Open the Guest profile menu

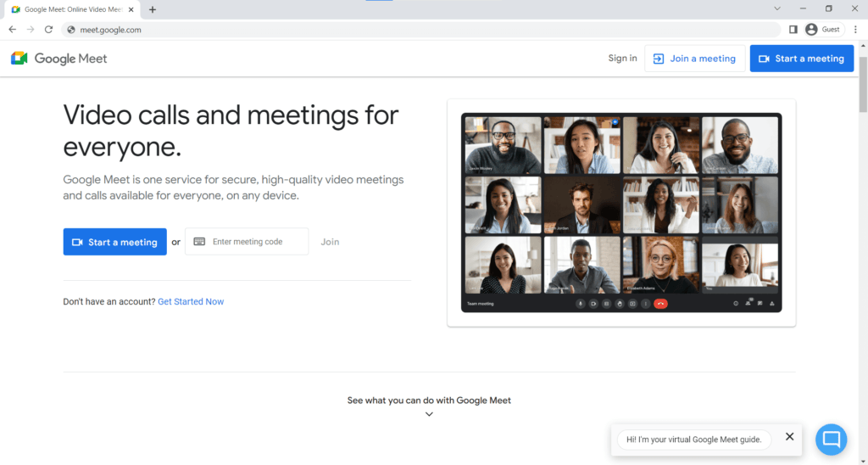[x=822, y=30]
